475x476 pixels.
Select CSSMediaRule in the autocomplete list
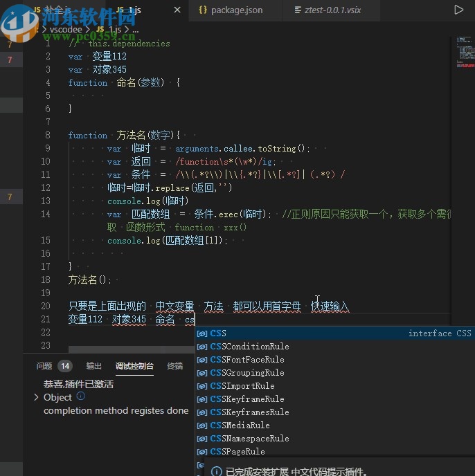(x=335, y=425)
